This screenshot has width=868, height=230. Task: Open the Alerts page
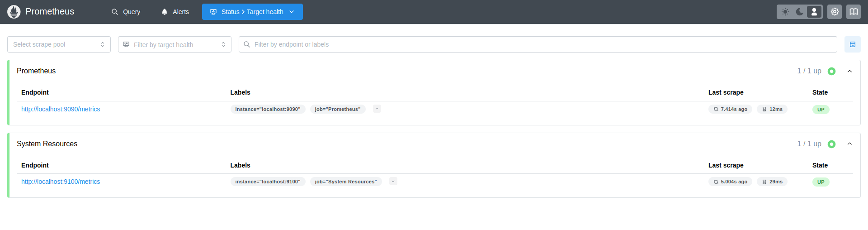[175, 12]
